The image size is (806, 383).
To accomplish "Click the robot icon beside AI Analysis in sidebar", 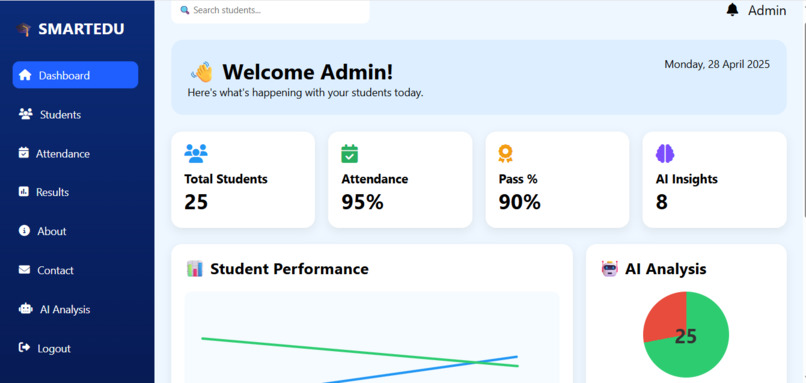I will pos(25,309).
